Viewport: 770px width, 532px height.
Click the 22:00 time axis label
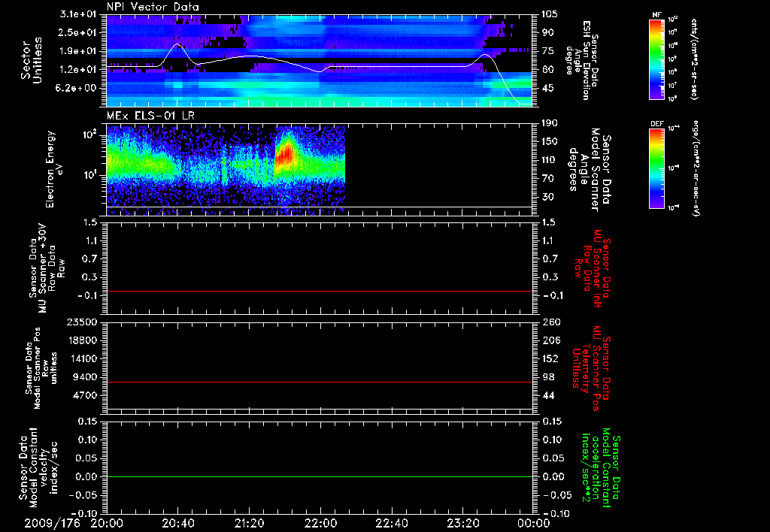(x=320, y=523)
